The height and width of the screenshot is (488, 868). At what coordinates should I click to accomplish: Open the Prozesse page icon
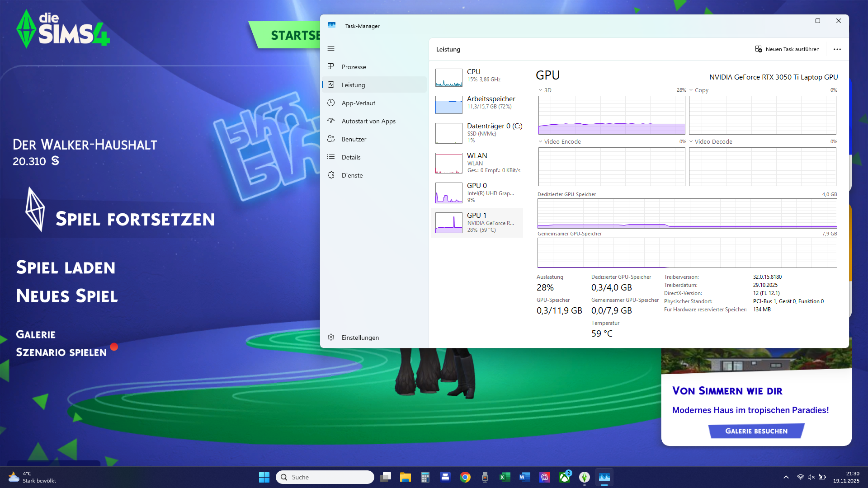click(x=331, y=66)
